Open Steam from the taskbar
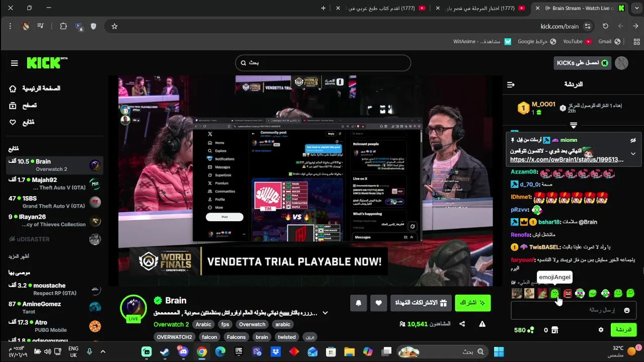644x362 pixels. pos(165,352)
